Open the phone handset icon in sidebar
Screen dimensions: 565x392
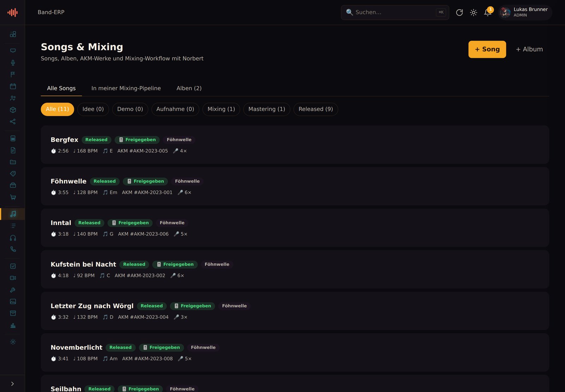(13, 249)
